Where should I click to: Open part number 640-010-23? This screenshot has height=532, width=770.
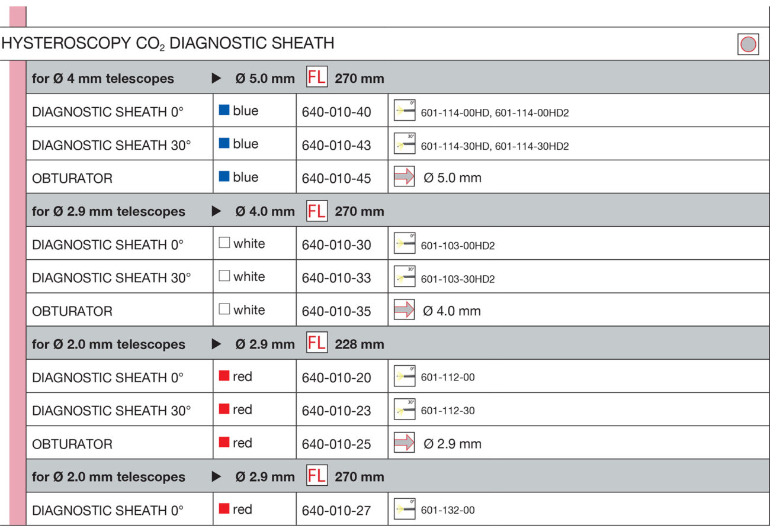click(336, 411)
